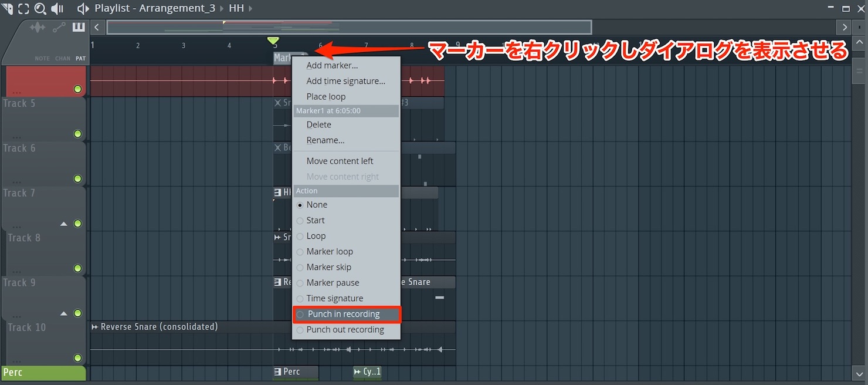The width and height of the screenshot is (868, 385).
Task: Click the slice tool icon
Action: click(x=6, y=8)
